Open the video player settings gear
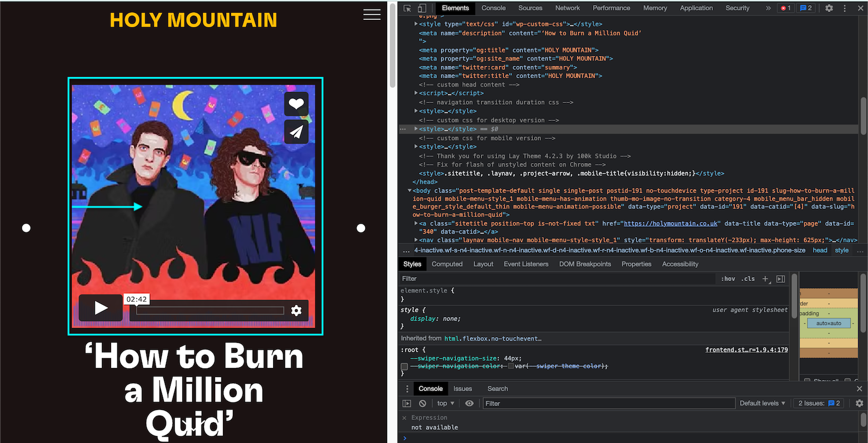868x443 pixels. (296, 311)
